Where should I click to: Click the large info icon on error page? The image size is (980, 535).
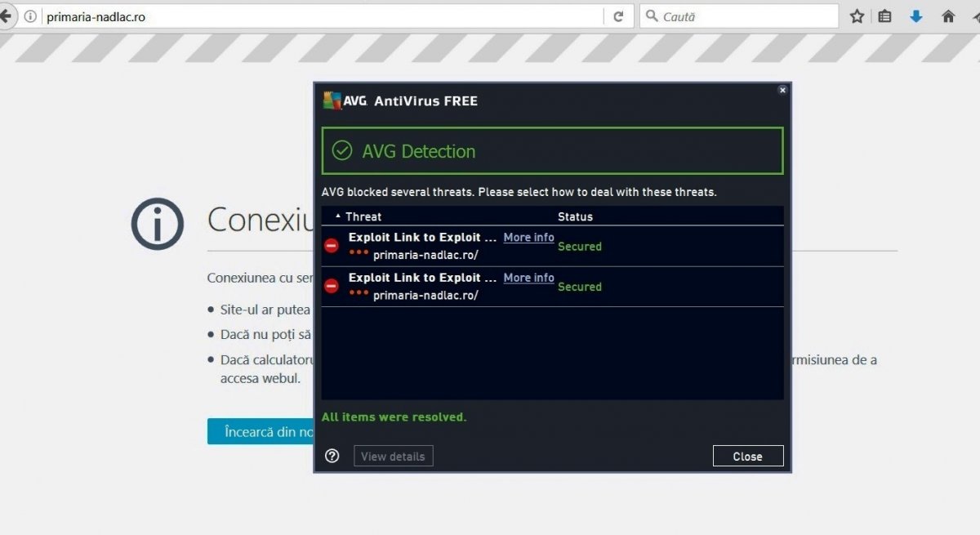point(158,222)
